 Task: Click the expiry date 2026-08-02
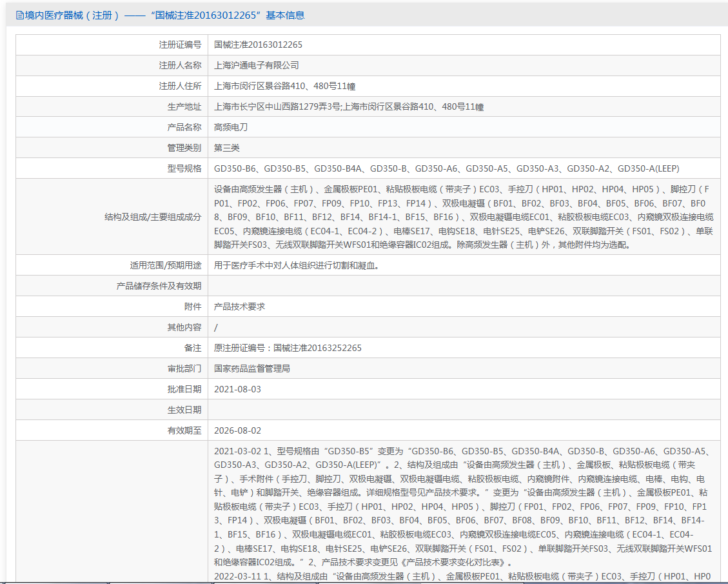point(238,430)
